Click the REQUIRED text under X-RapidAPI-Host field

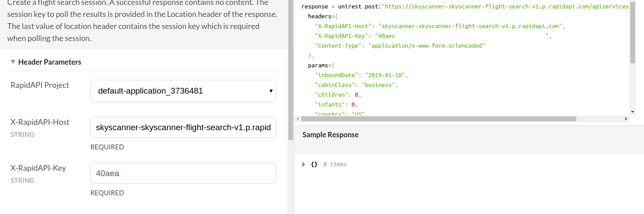[x=107, y=147]
